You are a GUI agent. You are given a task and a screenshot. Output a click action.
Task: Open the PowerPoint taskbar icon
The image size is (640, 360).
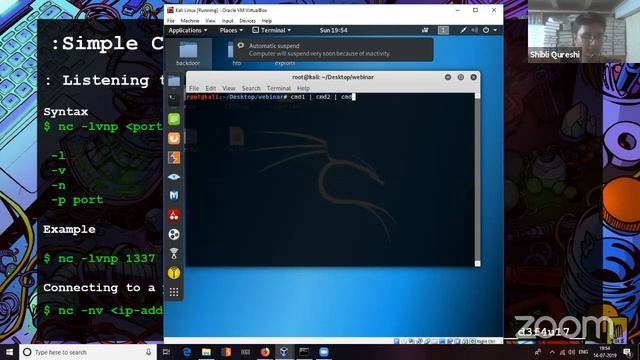point(226,352)
